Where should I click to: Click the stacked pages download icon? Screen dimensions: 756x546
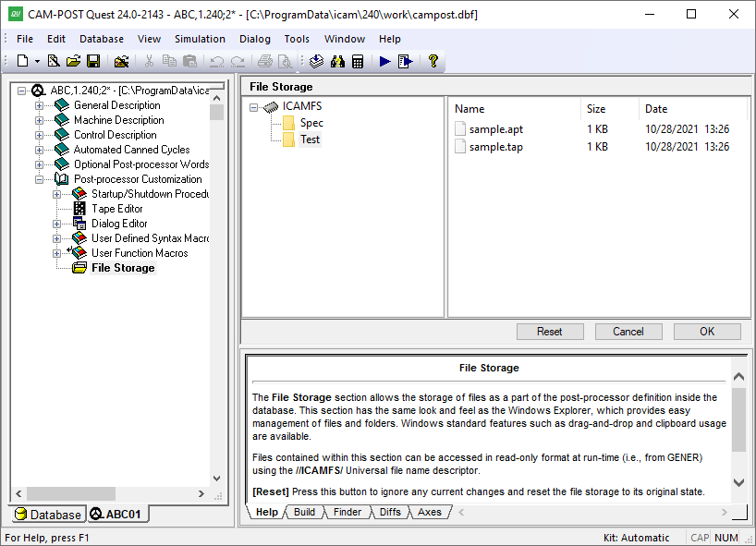coord(316,61)
